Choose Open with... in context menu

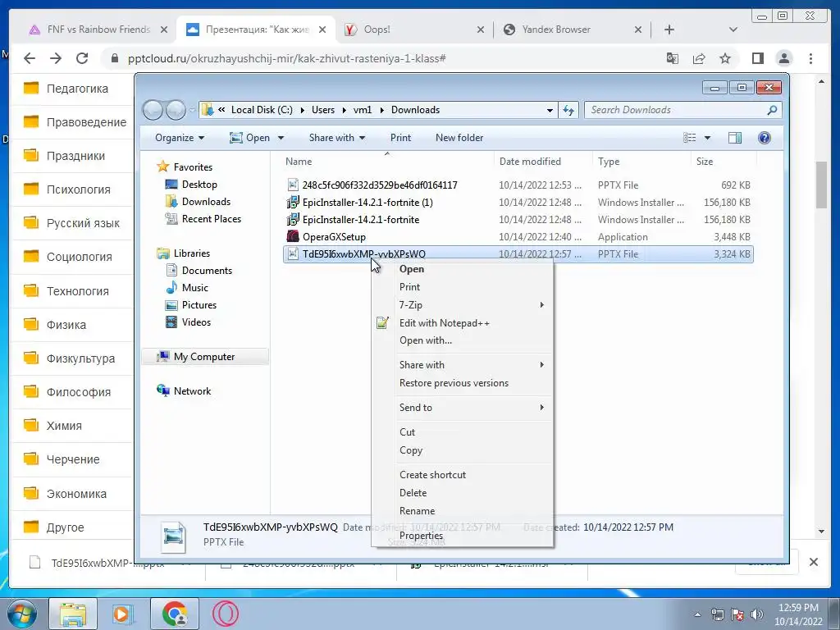point(463,340)
